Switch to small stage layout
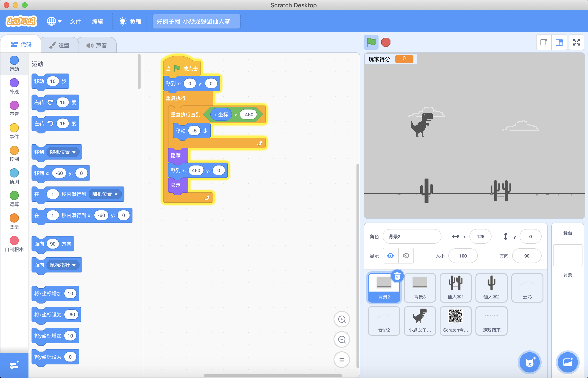The image size is (588, 378). (x=544, y=43)
